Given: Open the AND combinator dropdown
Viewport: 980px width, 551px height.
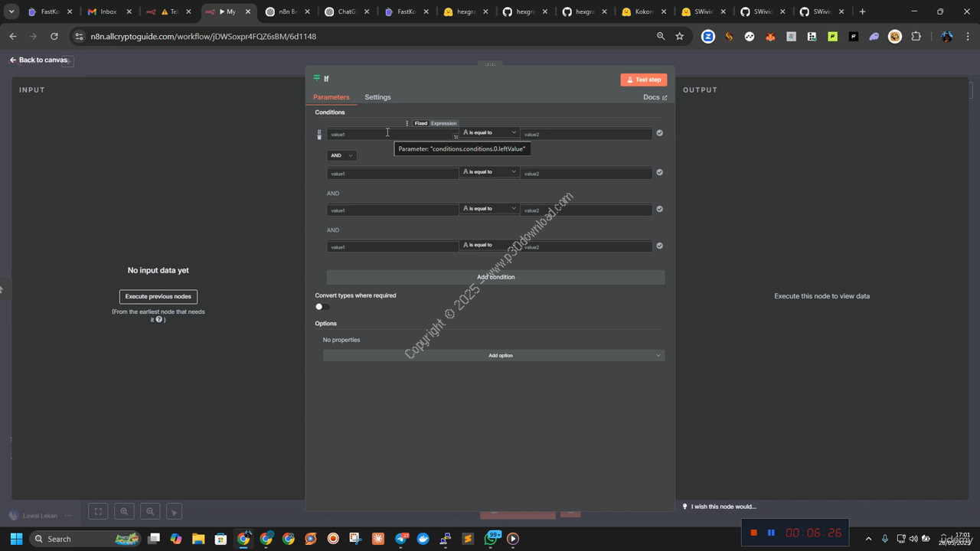Looking at the screenshot, I should (x=341, y=155).
